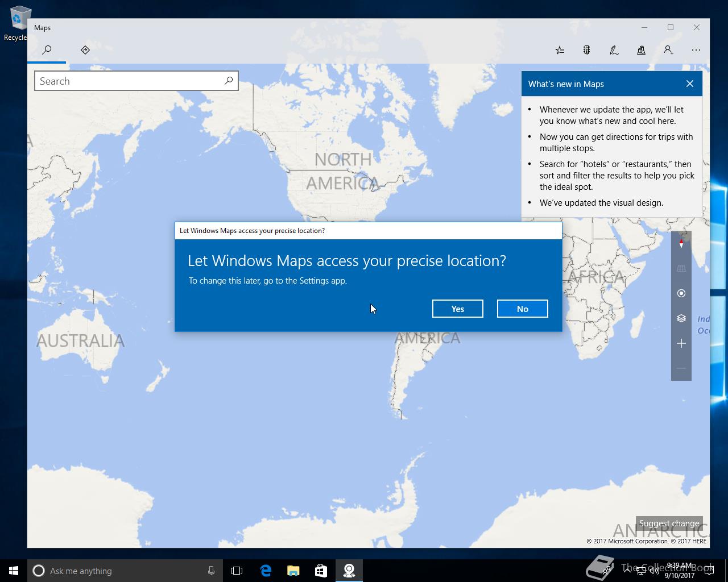This screenshot has width=728, height=582.
Task: Click No to deny location access
Action: click(x=523, y=309)
